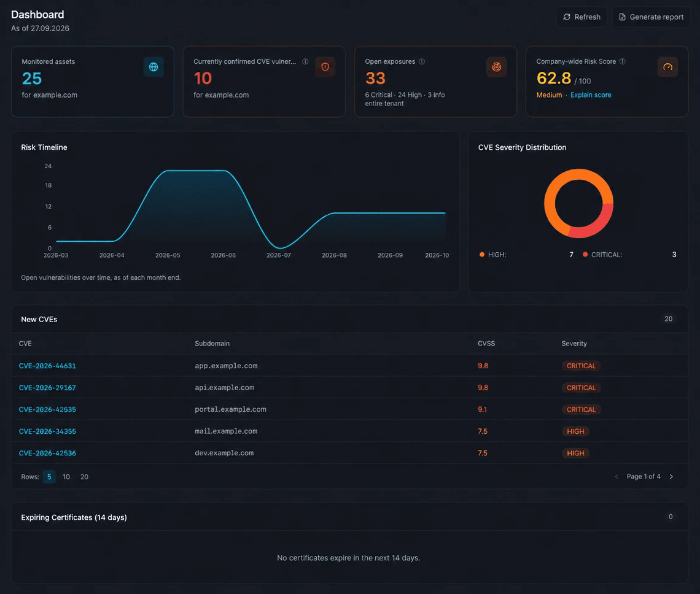
Task: Generate a report
Action: 651,17
